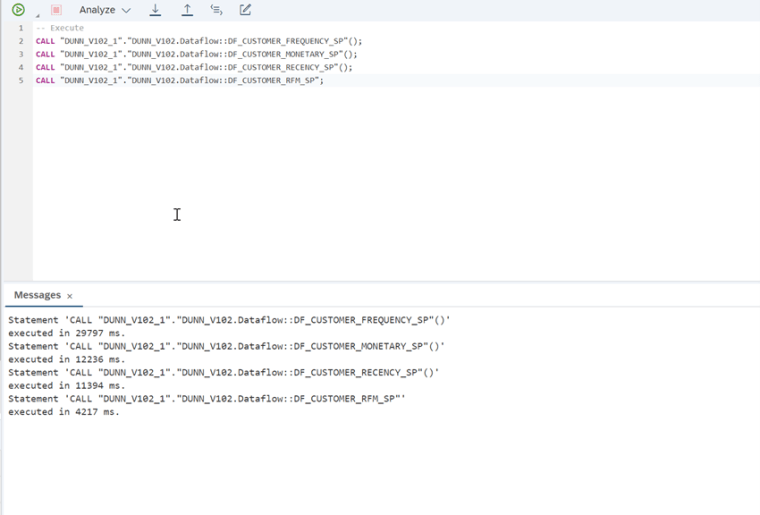Open the Analyze dropdown menu
This screenshot has height=515, width=760.
pos(105,10)
